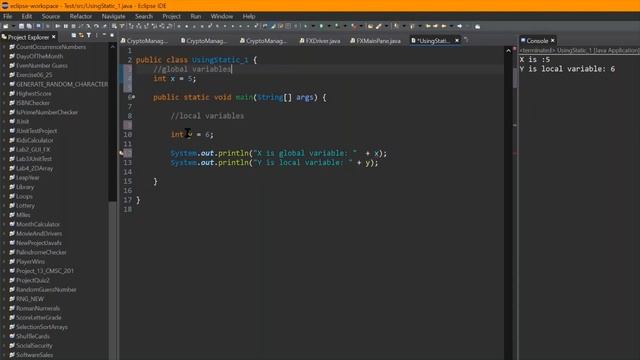Close the Console view

point(553,40)
